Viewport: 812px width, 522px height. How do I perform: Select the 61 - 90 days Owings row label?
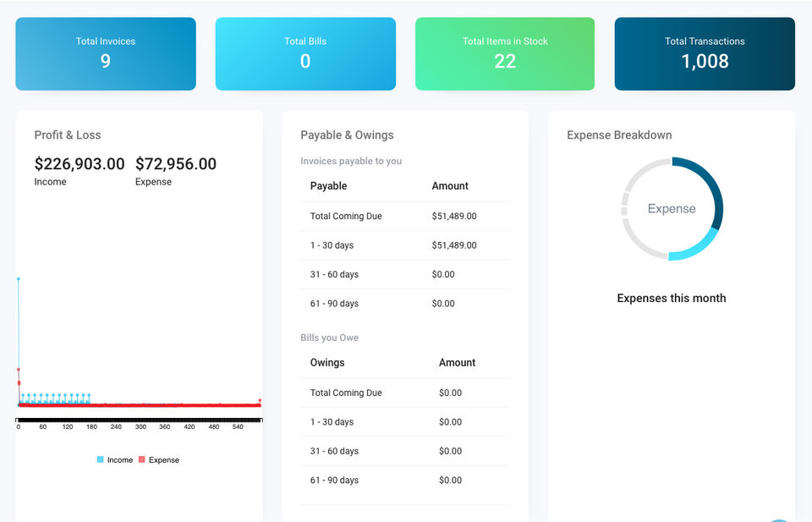[335, 480]
